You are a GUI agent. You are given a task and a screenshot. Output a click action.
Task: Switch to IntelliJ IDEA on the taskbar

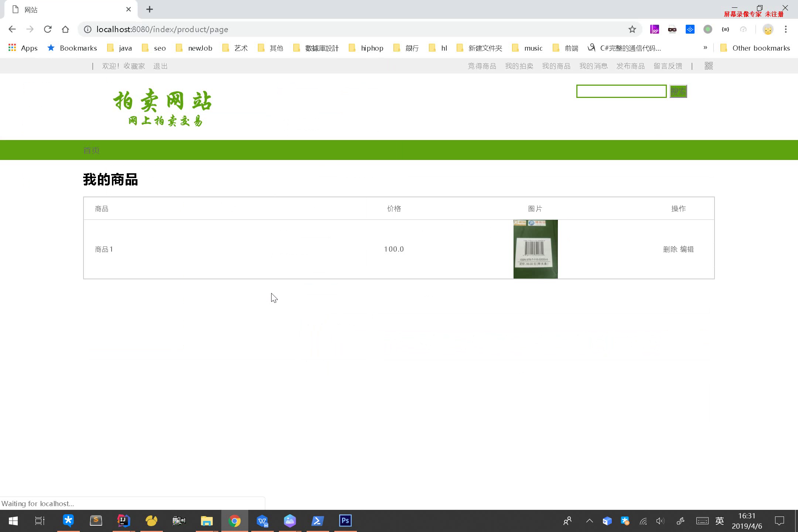point(123,521)
